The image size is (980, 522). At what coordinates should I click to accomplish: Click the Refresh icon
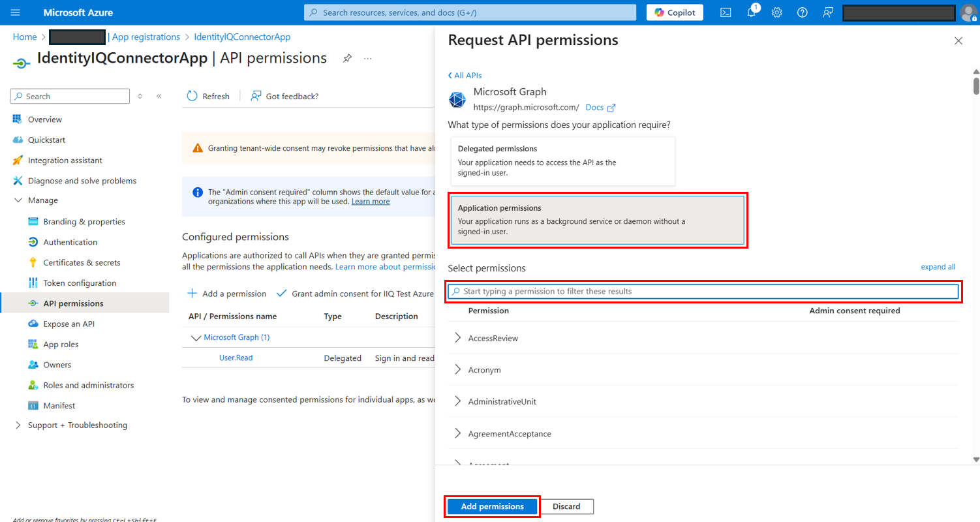point(192,96)
